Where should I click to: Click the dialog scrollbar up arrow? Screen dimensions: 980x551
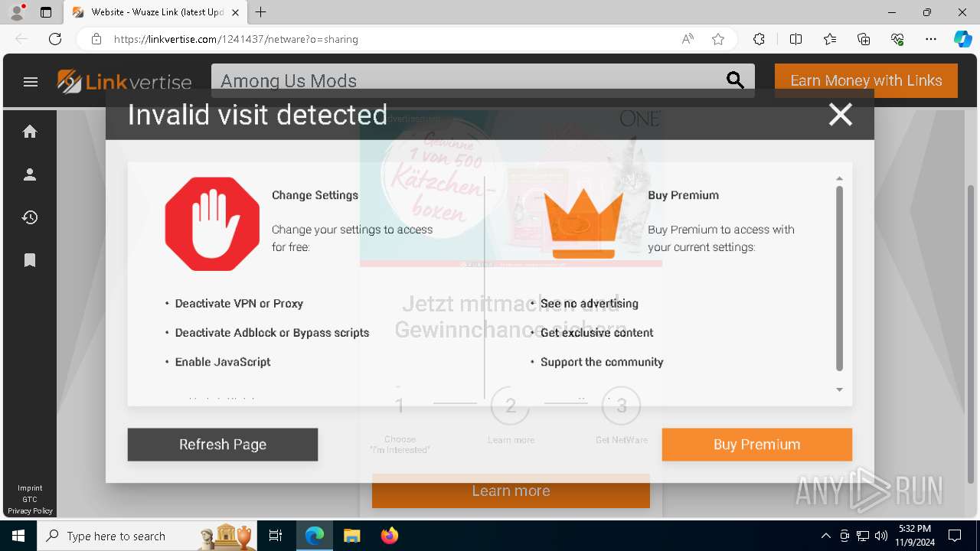click(x=839, y=178)
